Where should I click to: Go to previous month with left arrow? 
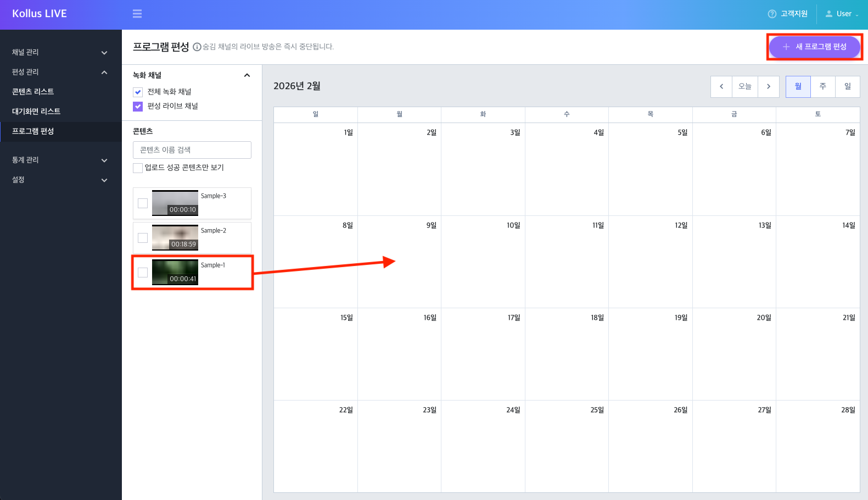click(x=721, y=86)
